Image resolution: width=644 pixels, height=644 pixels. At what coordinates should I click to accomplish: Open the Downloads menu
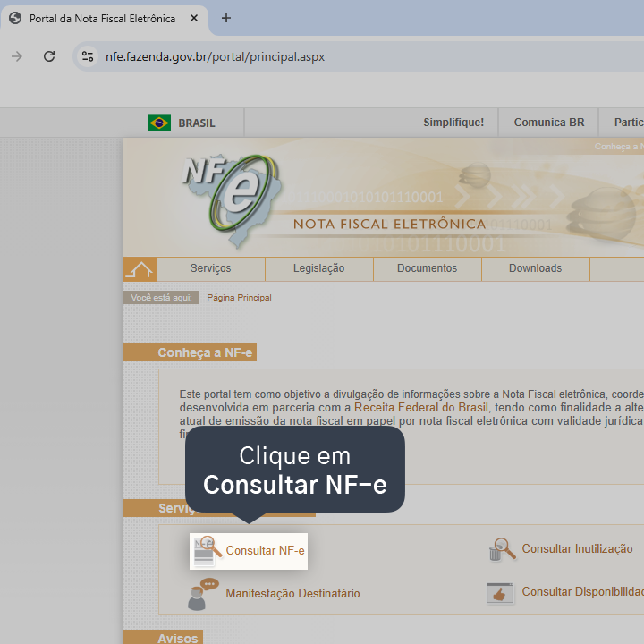tap(535, 268)
